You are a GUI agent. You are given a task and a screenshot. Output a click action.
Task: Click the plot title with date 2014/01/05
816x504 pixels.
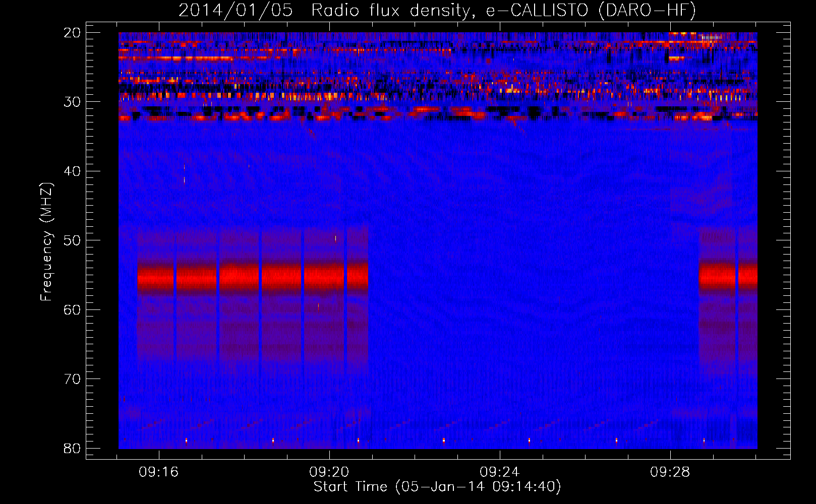(x=437, y=11)
